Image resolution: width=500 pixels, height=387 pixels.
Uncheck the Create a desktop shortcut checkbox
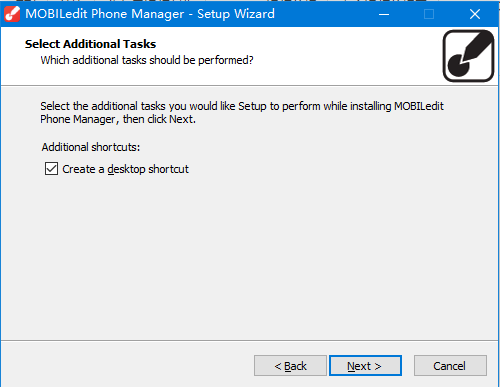coord(51,169)
